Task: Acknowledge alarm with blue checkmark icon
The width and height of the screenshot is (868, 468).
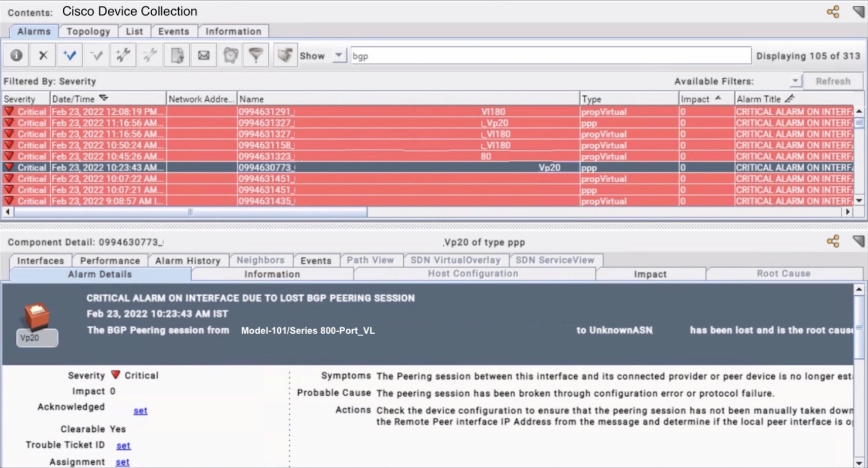Action: click(70, 56)
